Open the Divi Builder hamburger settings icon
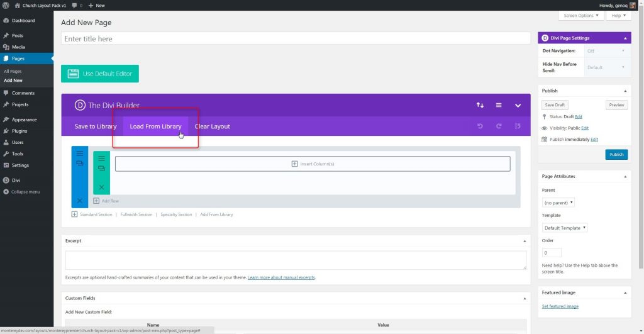 499,105
